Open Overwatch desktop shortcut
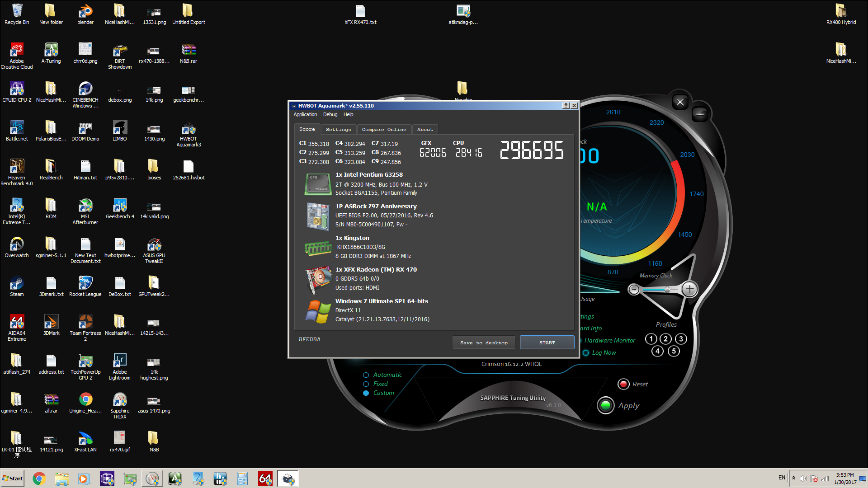 pos(17,247)
